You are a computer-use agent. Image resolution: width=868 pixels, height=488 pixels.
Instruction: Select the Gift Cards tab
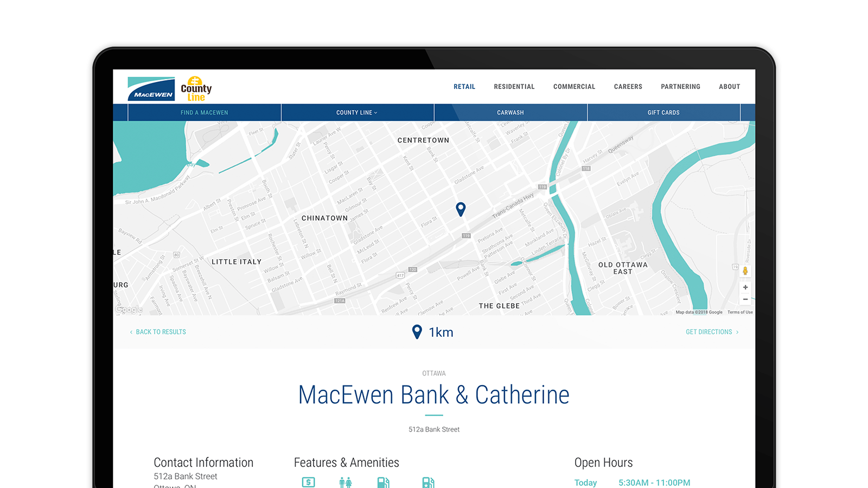(x=663, y=113)
